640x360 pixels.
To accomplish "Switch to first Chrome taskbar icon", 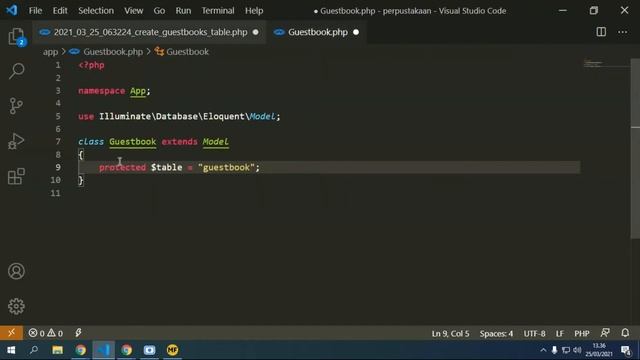I will coord(80,350).
